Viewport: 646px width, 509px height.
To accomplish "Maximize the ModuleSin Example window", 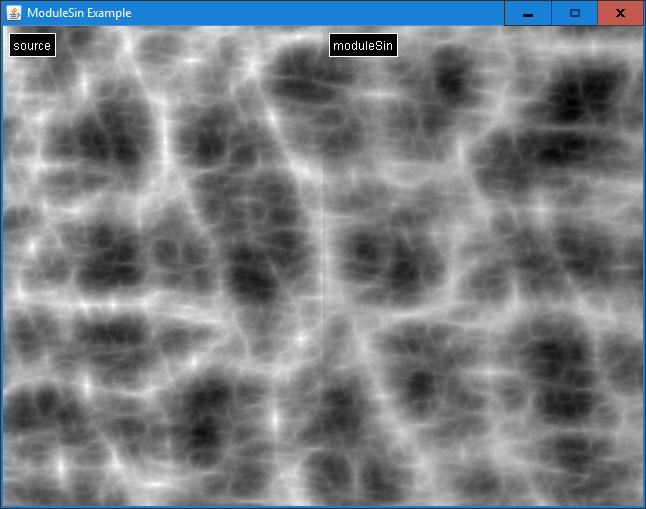I will tap(574, 13).
